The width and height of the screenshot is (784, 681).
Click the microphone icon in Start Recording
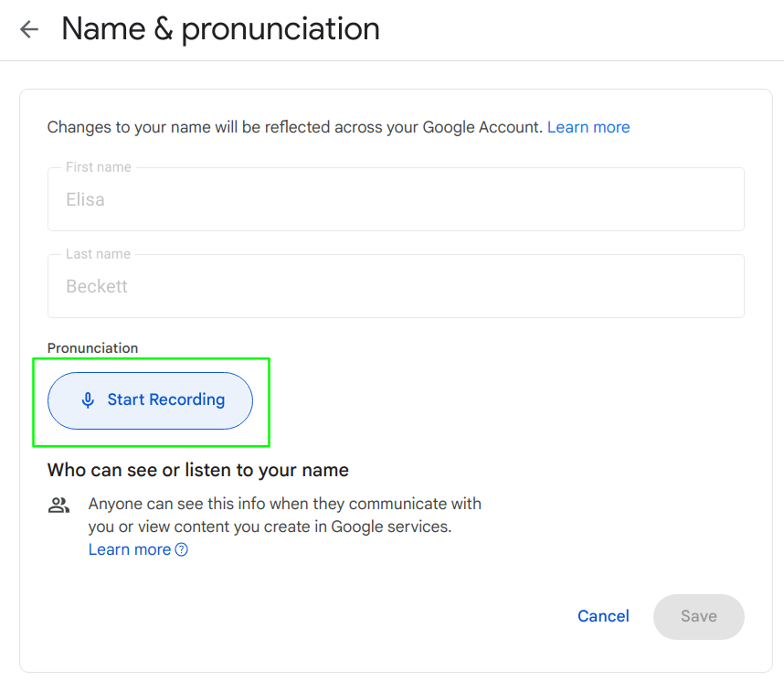pos(88,400)
